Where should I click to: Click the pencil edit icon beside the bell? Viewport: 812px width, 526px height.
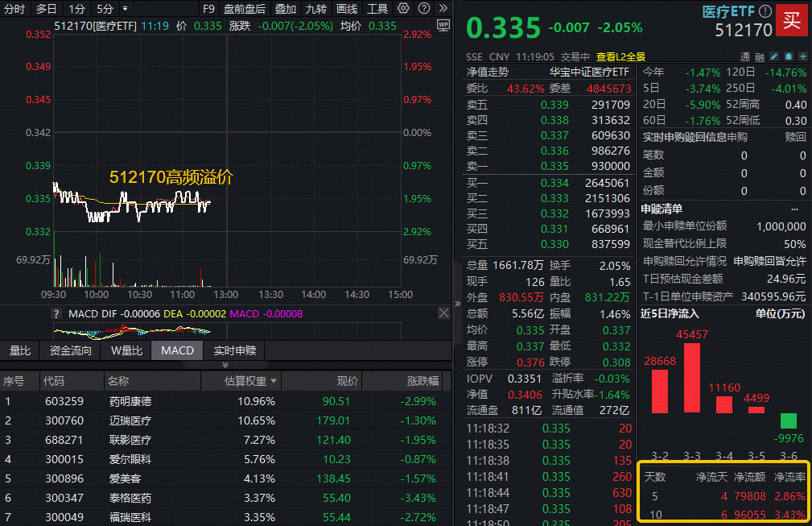click(x=773, y=56)
